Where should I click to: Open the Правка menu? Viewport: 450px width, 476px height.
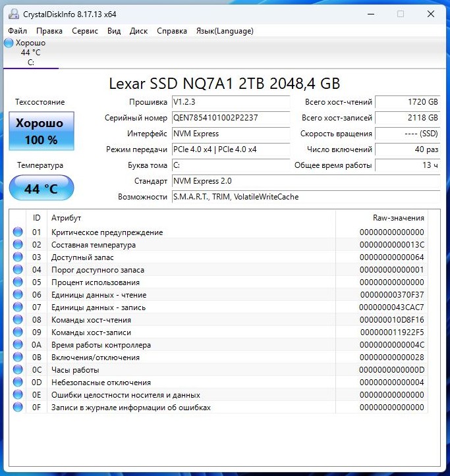(49, 31)
